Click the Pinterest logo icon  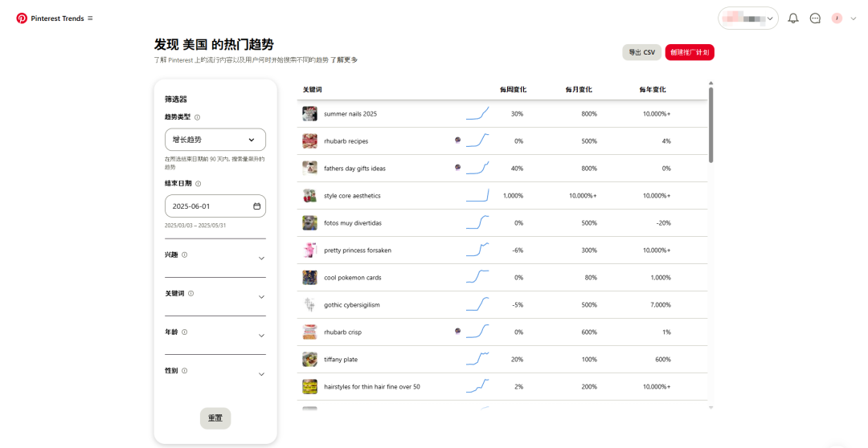22,18
